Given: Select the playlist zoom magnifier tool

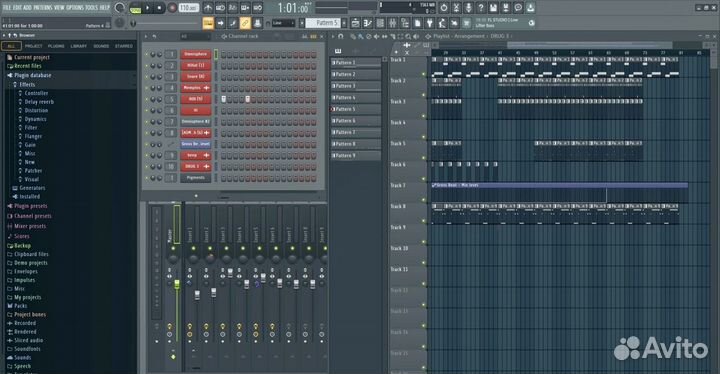Looking at the screenshot, I should pyautogui.click(x=408, y=36).
